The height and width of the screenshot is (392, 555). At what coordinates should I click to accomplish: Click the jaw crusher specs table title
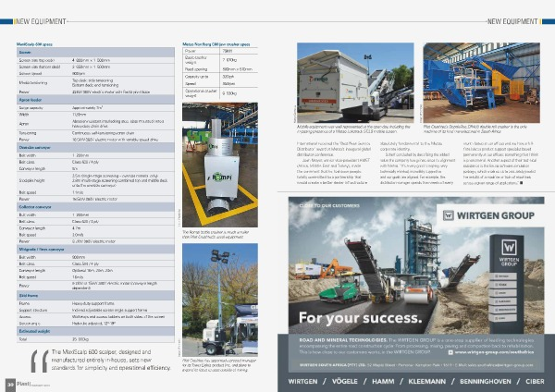coord(216,44)
